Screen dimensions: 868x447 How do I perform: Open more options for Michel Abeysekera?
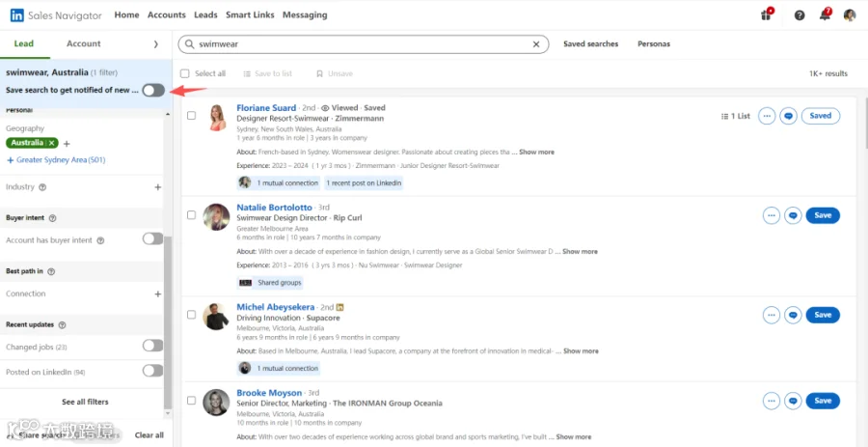pos(772,315)
